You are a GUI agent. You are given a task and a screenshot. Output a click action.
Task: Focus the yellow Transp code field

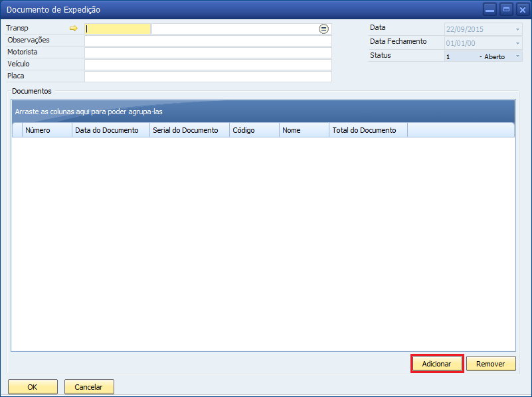pyautogui.click(x=118, y=29)
